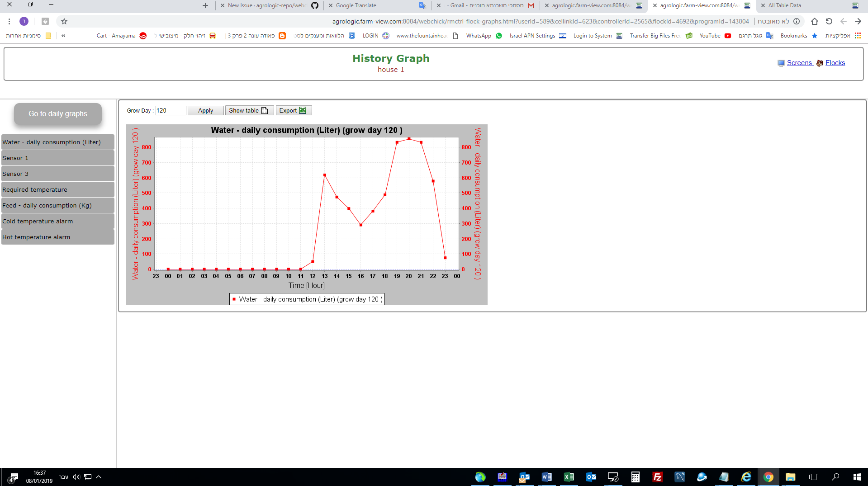Click the Grow Day input field
Screen dimensions: 868x486
[x=171, y=110]
